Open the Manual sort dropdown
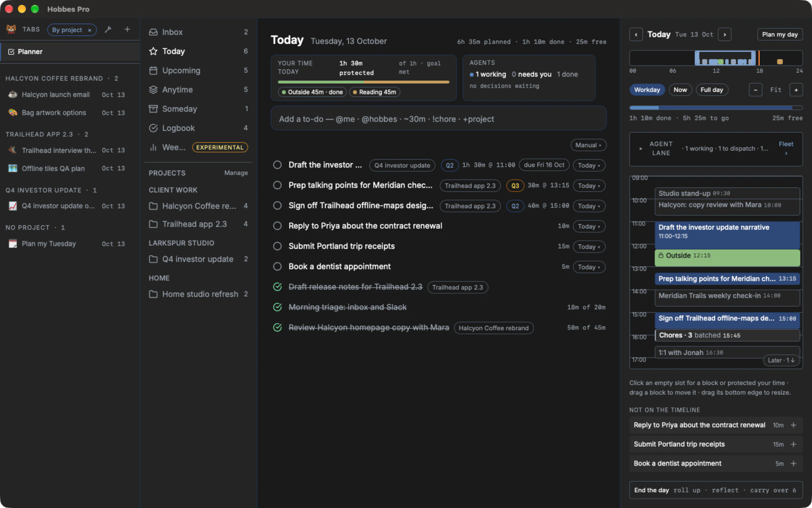The width and height of the screenshot is (812, 508). [x=588, y=145]
